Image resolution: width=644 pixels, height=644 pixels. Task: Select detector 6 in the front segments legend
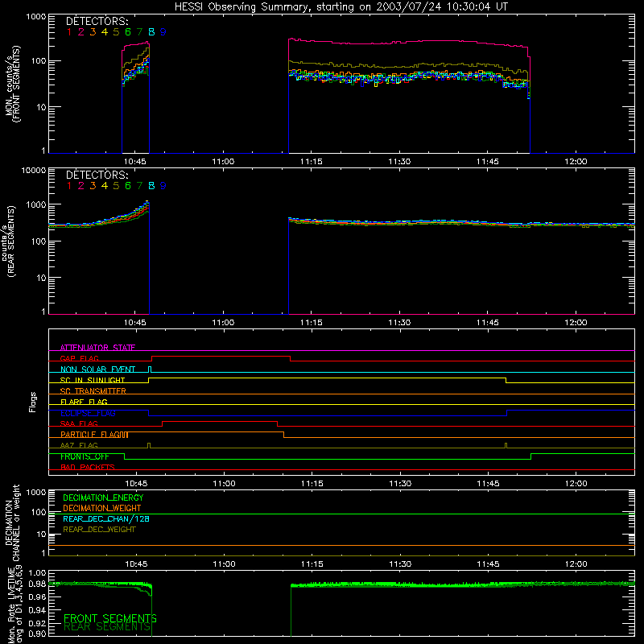click(128, 32)
